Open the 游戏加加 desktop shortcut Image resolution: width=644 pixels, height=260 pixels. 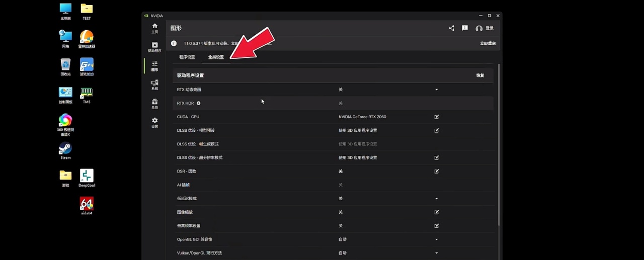[x=87, y=67]
